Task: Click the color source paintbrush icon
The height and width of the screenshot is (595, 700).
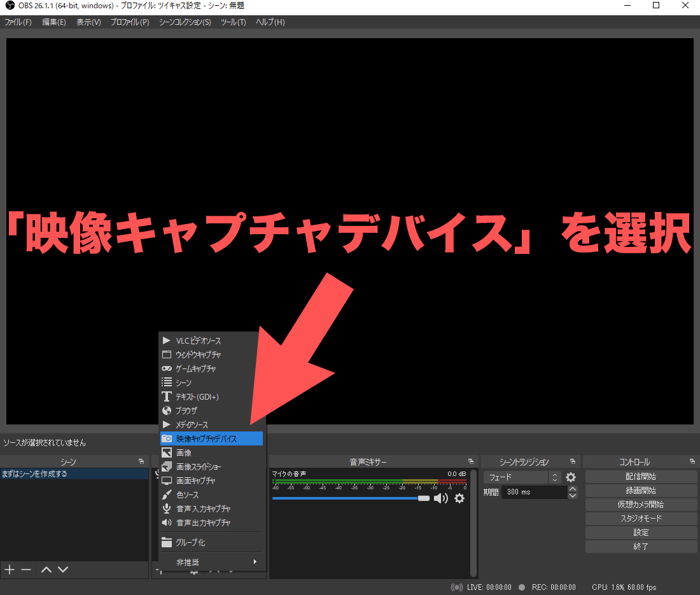Action: (x=167, y=494)
